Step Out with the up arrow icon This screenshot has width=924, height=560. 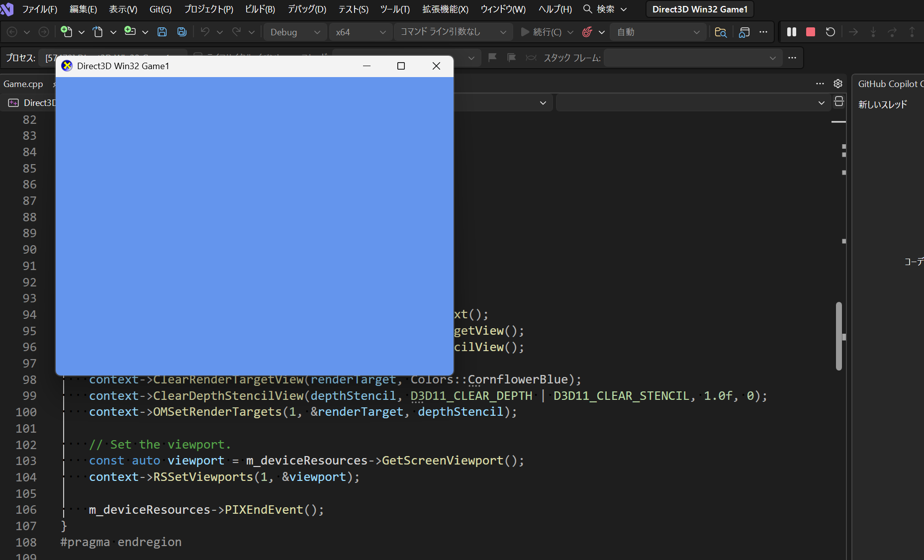[x=912, y=32]
